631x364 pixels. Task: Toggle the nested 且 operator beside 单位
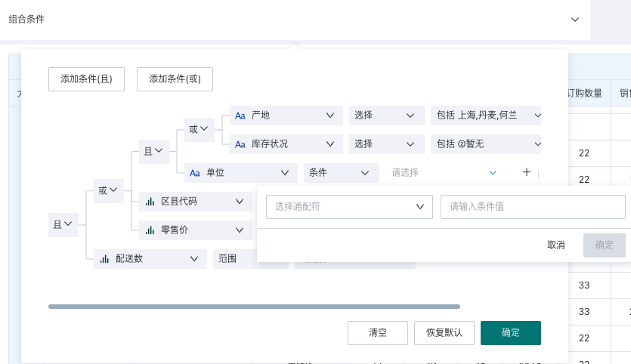153,151
